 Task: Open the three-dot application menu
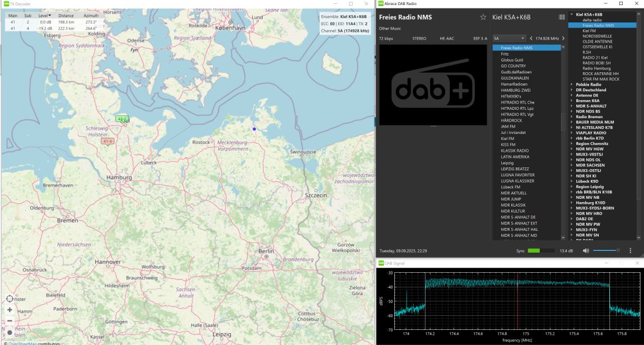(631, 251)
